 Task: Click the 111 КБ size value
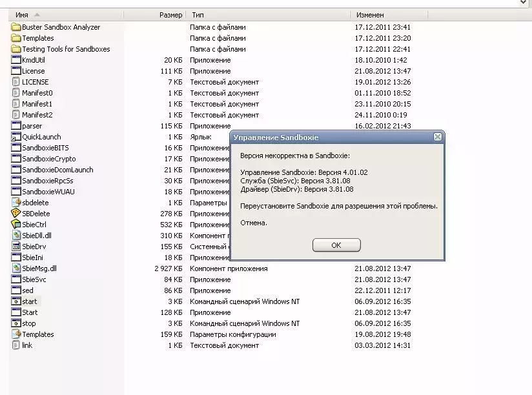[x=171, y=71]
